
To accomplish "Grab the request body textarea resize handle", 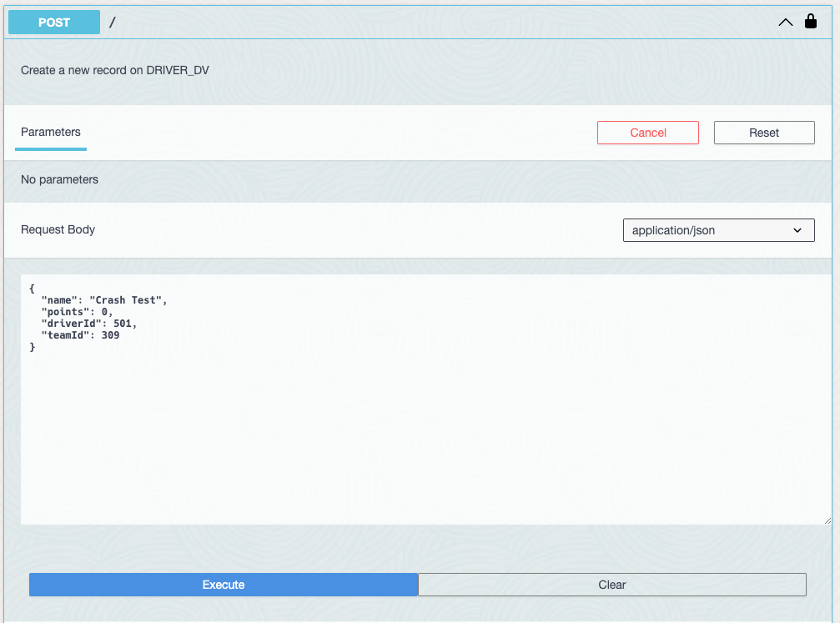I will (x=827, y=520).
